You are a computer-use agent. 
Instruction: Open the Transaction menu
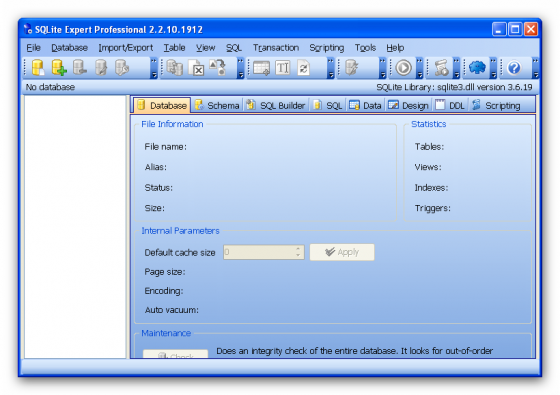(x=276, y=48)
